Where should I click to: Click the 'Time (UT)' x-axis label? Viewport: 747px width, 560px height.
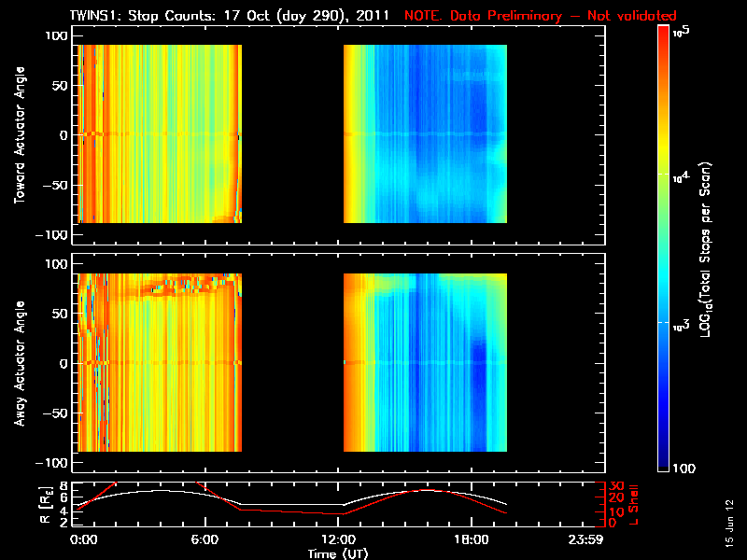pyautogui.click(x=338, y=553)
